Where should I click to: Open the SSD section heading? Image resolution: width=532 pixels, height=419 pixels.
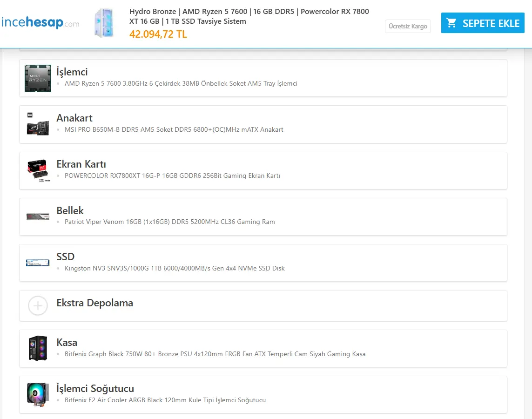[66, 257]
